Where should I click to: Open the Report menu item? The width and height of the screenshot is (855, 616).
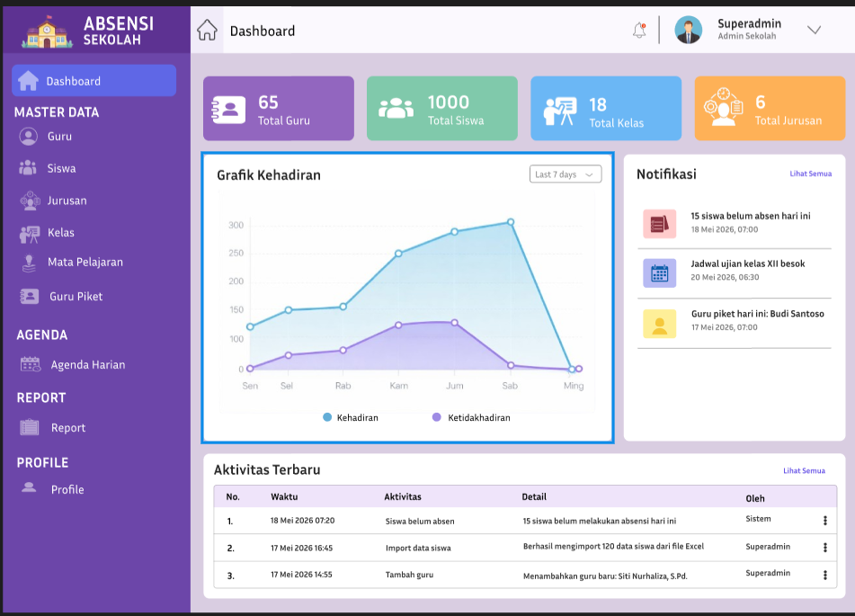coord(68,428)
